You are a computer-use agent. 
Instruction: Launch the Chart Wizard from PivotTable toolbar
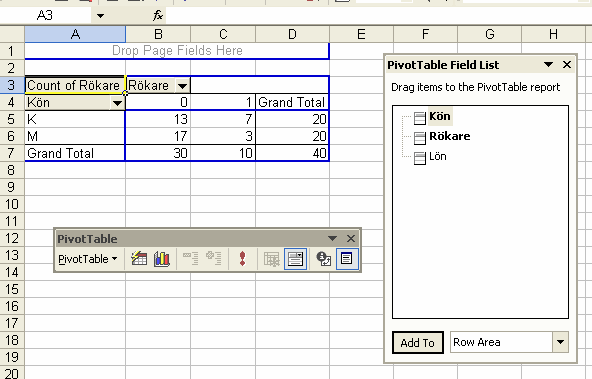(x=162, y=259)
